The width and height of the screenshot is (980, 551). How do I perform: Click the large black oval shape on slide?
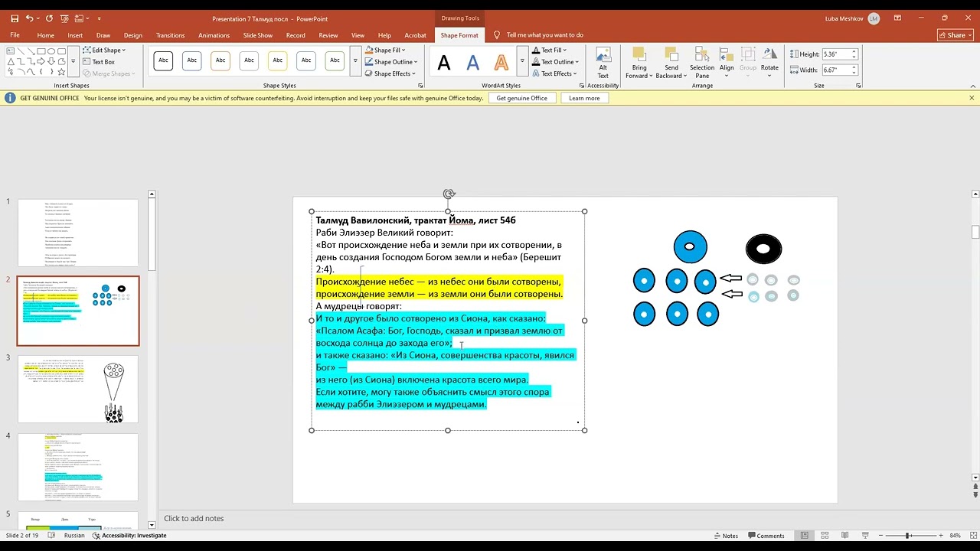763,249
